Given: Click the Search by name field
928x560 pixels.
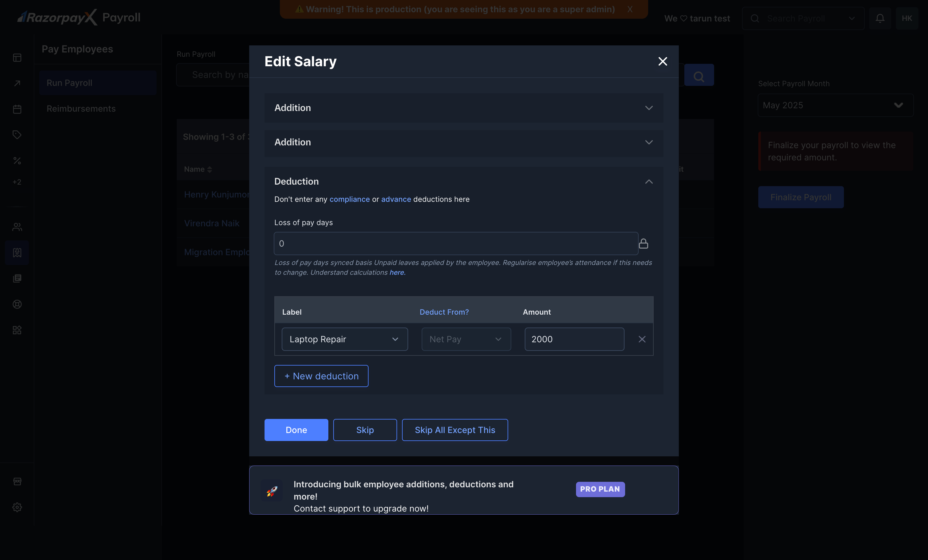Looking at the screenshot, I should (x=213, y=75).
